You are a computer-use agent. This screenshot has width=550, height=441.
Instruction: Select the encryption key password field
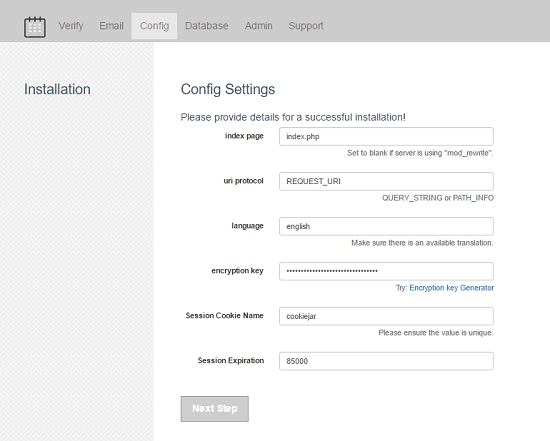click(x=386, y=271)
